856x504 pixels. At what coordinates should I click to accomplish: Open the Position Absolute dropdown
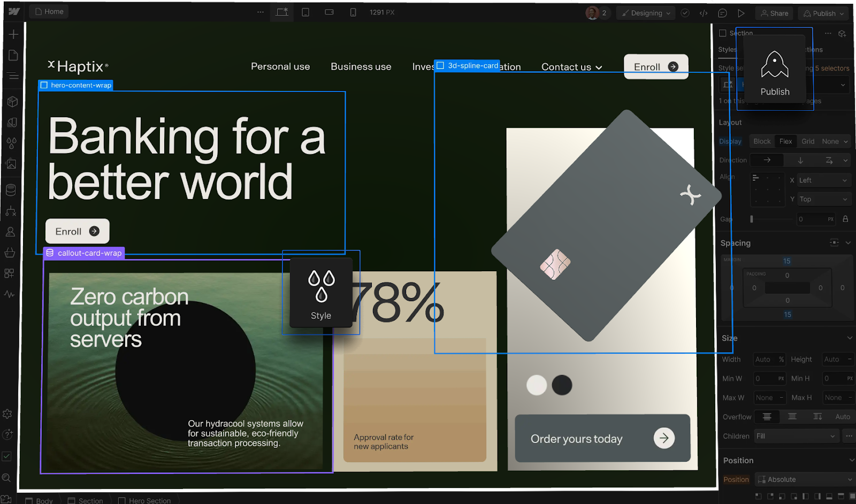pyautogui.click(x=805, y=479)
